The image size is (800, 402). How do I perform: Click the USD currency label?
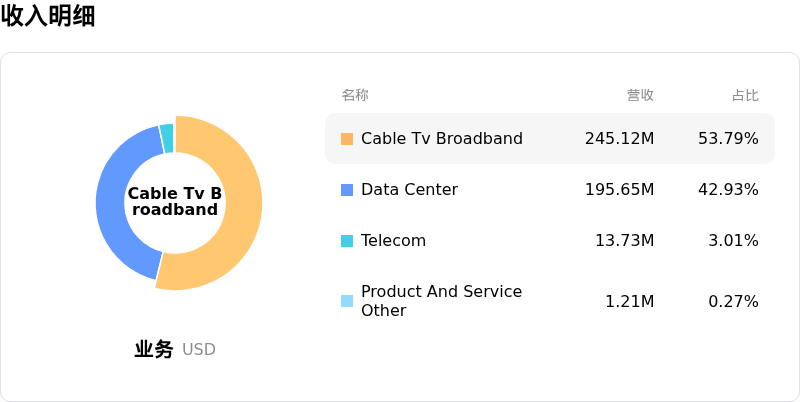coord(199,350)
